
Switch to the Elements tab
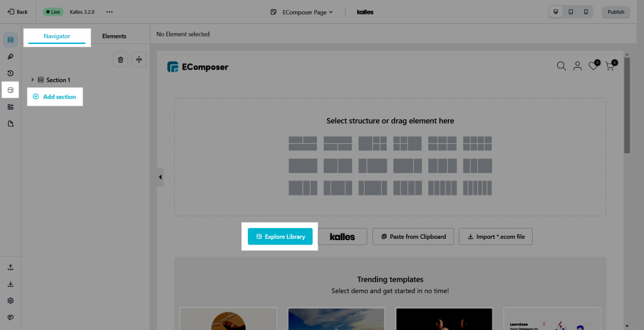tap(114, 36)
